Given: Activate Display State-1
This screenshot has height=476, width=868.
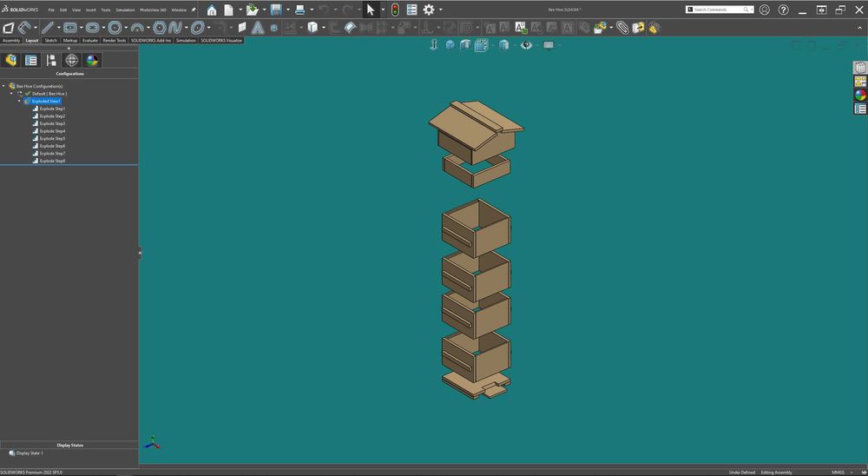Looking at the screenshot, I should (x=30, y=453).
